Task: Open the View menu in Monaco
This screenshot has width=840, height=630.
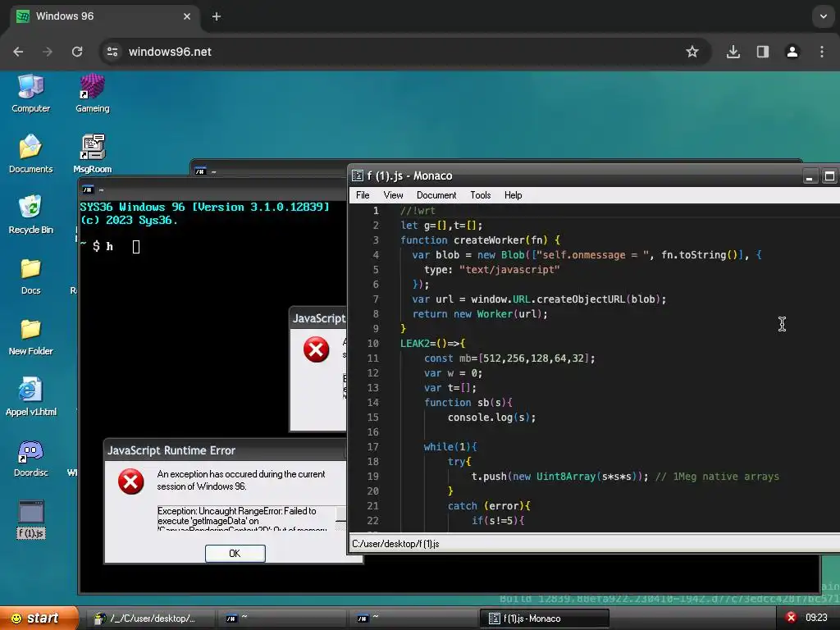Action: tap(393, 195)
